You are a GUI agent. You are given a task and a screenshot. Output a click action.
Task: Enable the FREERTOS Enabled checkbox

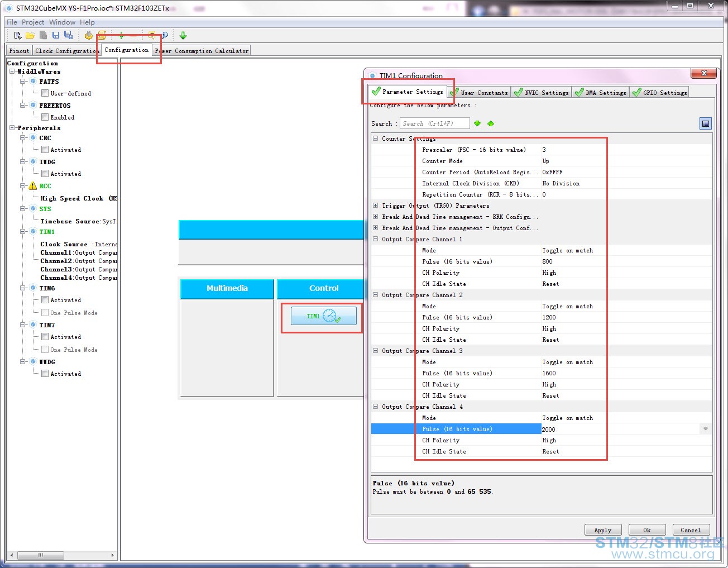pos(45,117)
